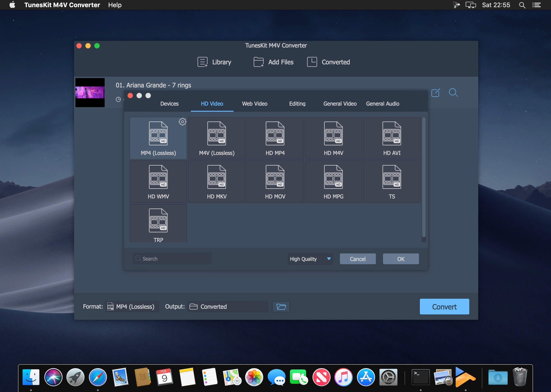The width and height of the screenshot is (551, 392).
Task: Open Maps from the Dock
Action: 232,377
